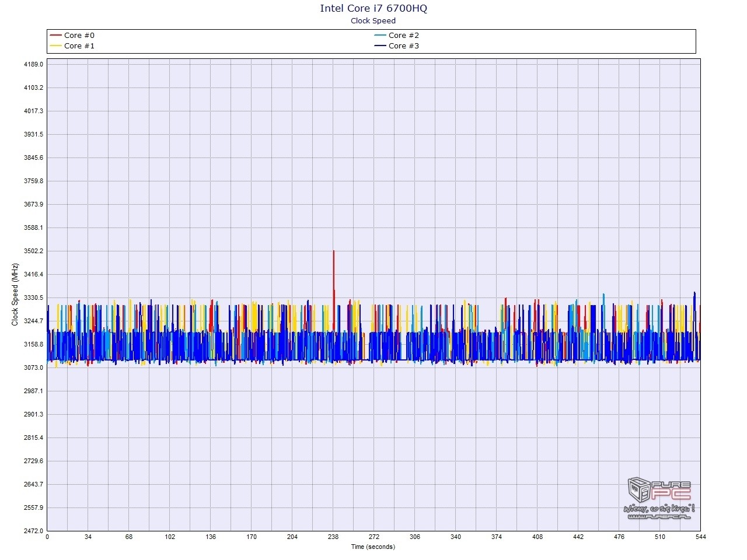Screen dimensions: 747x560
Task: Click the y-axis value "3931.5"
Action: coord(33,134)
